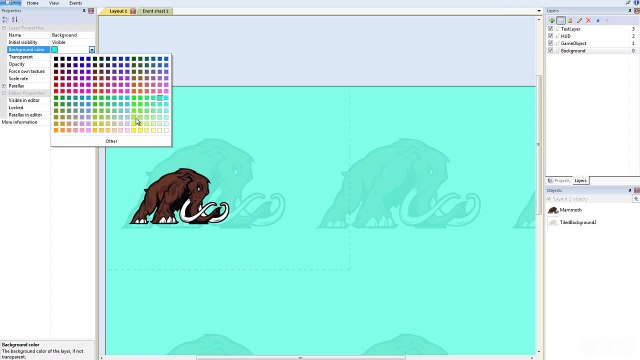Click the layout scrollbar up arrow
The height and width of the screenshot is (360, 640).
click(539, 20)
